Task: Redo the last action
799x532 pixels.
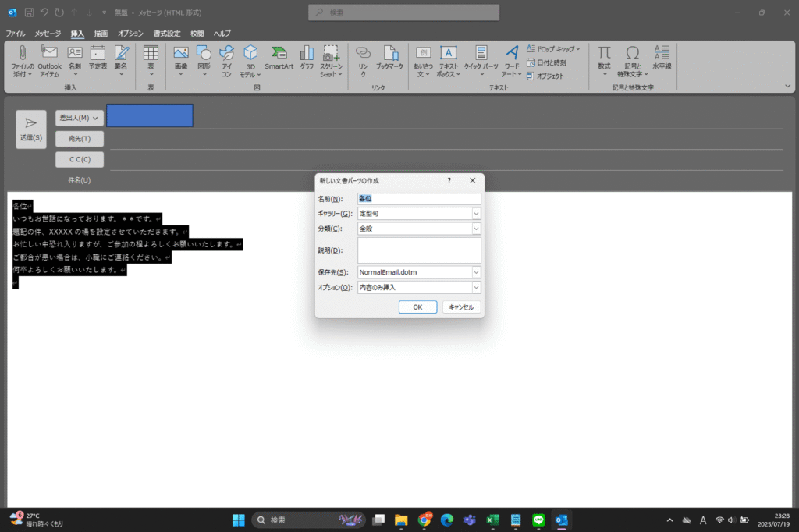Action: pyautogui.click(x=59, y=12)
